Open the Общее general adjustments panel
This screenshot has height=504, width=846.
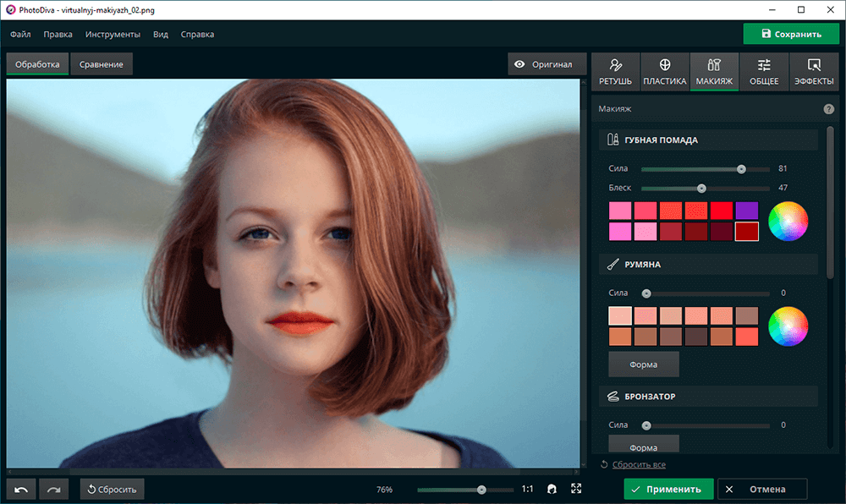coord(764,72)
